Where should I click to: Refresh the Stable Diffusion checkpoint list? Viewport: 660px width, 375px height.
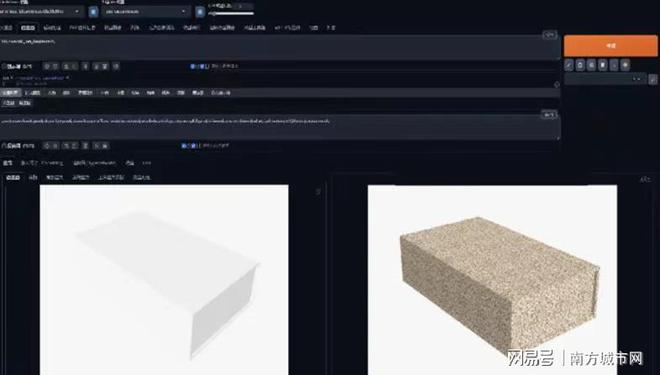[93, 12]
